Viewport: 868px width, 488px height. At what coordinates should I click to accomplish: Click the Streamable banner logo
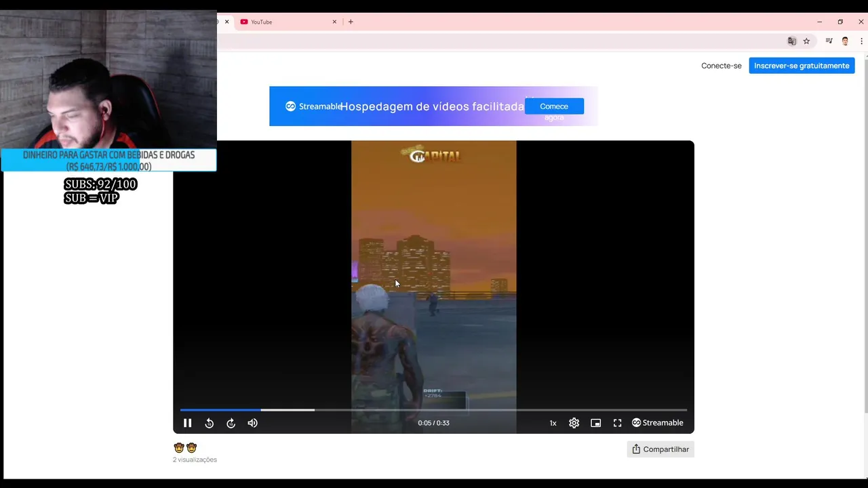click(313, 106)
